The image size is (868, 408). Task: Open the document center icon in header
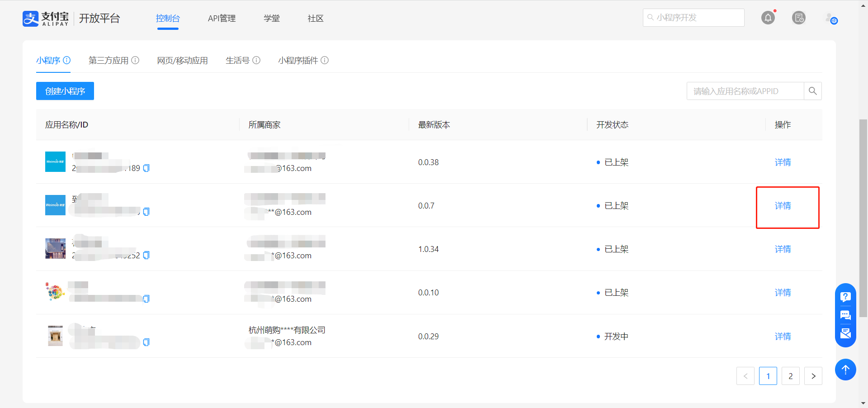[x=799, y=18]
